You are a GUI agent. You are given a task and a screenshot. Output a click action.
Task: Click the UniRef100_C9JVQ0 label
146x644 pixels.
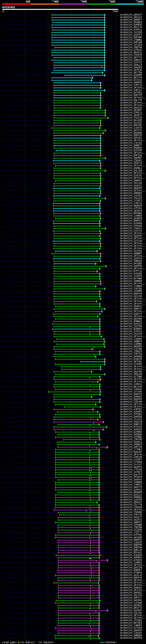click(x=131, y=392)
